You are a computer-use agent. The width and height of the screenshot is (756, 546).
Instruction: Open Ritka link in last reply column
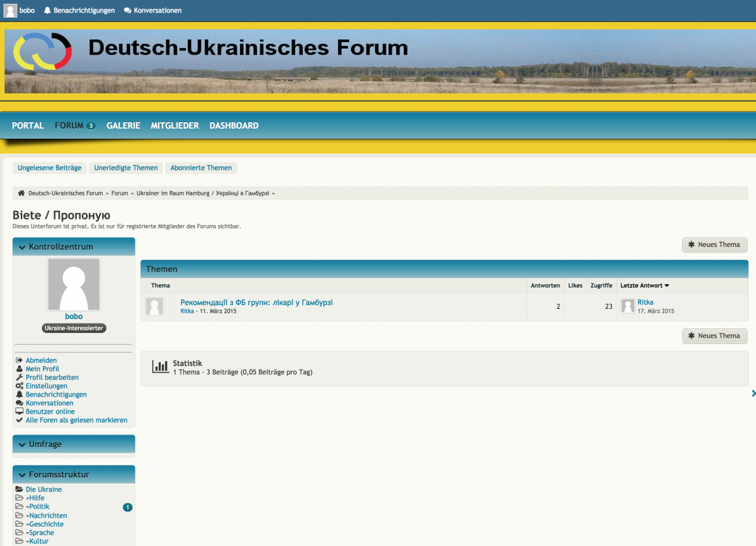pyautogui.click(x=645, y=303)
